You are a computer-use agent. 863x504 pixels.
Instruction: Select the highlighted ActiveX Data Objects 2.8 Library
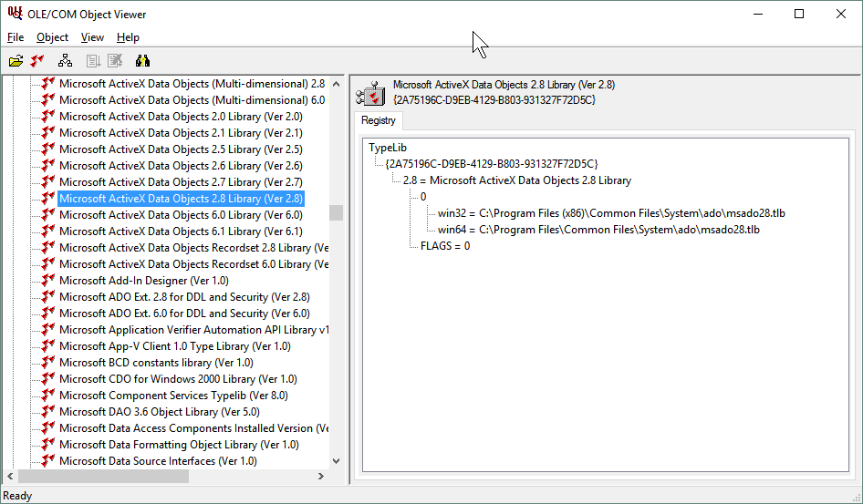point(181,199)
